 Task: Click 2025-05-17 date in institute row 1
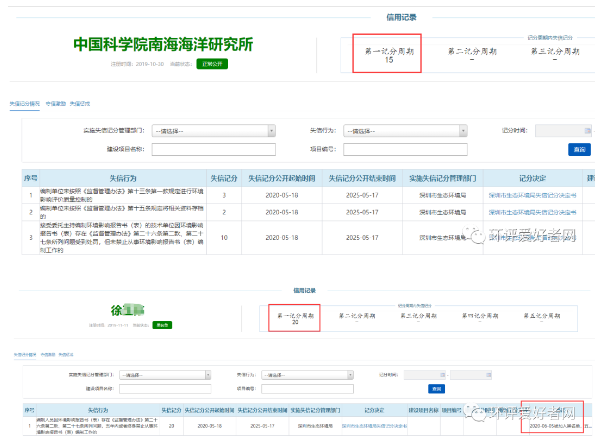point(362,196)
